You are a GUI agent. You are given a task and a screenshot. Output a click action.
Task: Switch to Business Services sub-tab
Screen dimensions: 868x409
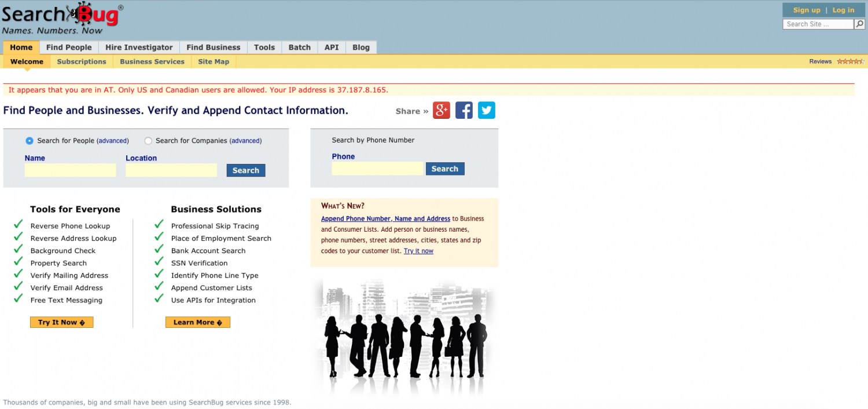click(152, 61)
